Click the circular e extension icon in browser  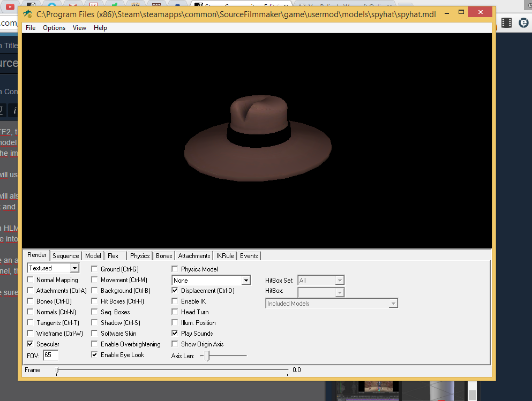tap(523, 22)
